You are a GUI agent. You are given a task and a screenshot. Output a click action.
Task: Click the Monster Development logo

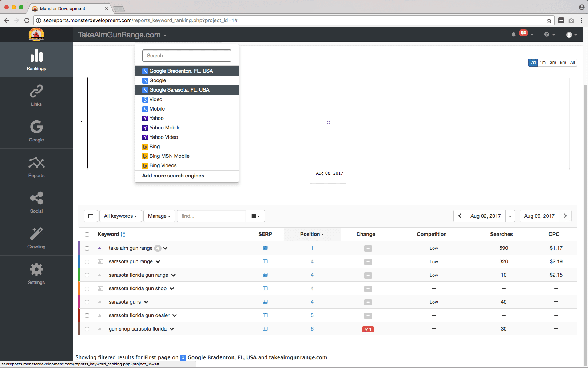pyautogui.click(x=36, y=35)
